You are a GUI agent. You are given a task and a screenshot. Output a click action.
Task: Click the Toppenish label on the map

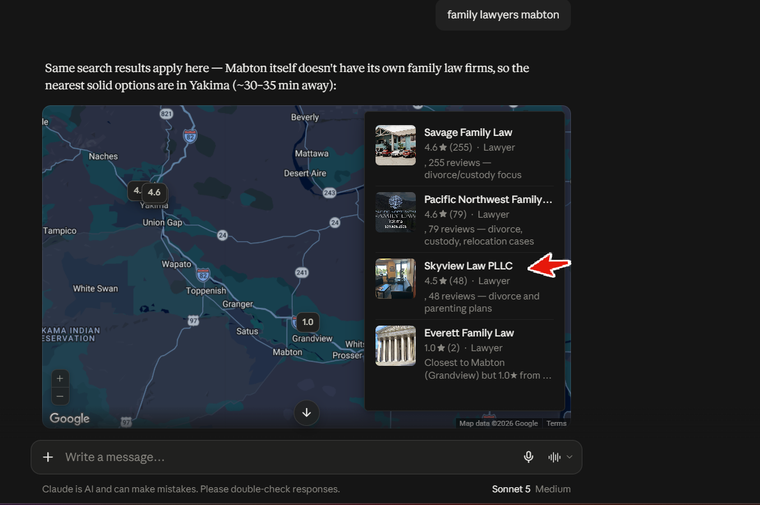pyautogui.click(x=206, y=291)
